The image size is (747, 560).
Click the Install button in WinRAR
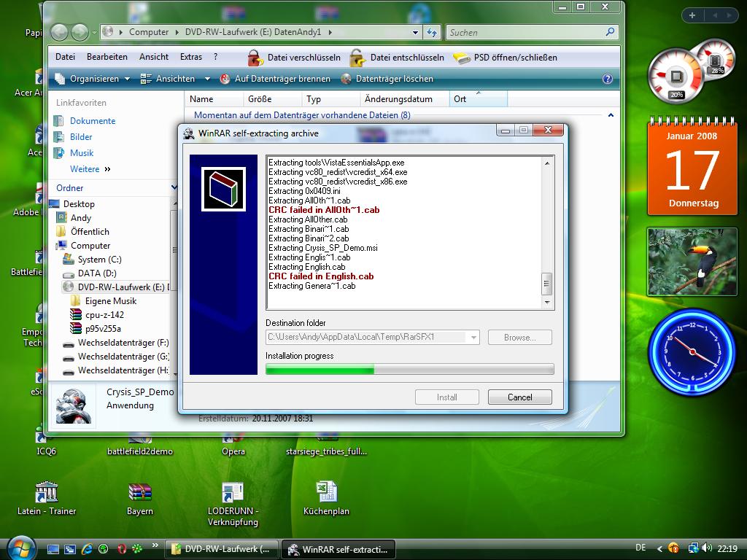click(447, 397)
